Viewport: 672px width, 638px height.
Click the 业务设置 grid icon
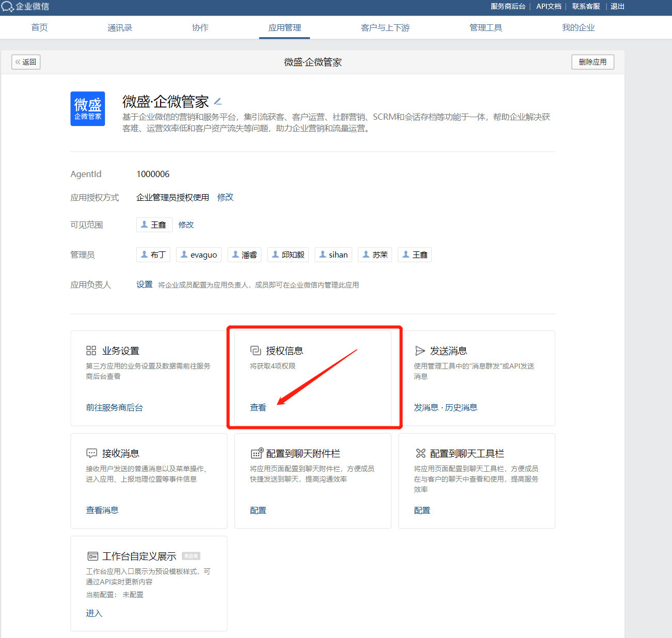91,351
